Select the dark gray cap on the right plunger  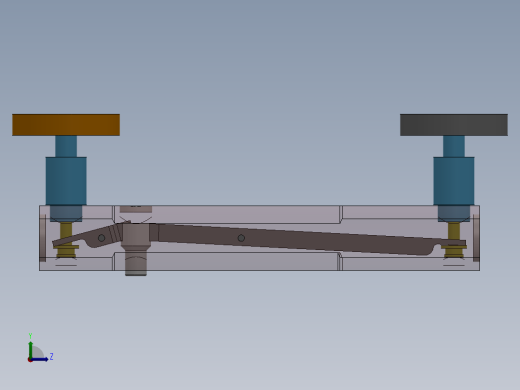click(454, 125)
